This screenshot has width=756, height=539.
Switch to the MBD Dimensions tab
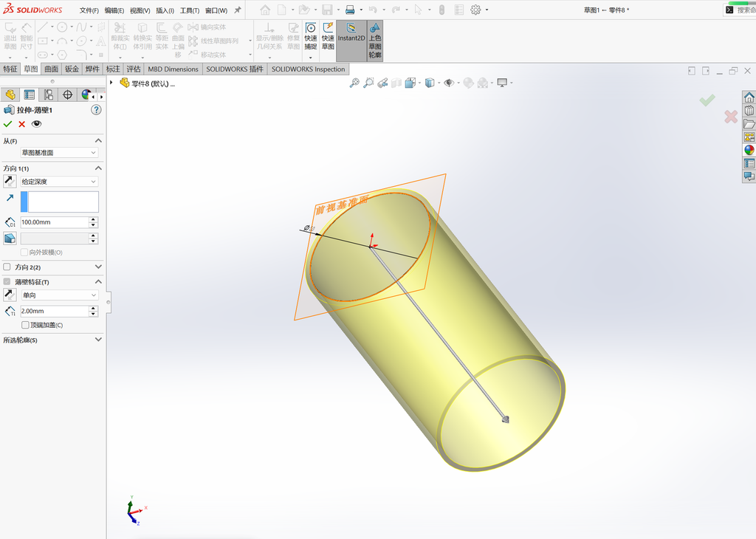click(x=173, y=69)
